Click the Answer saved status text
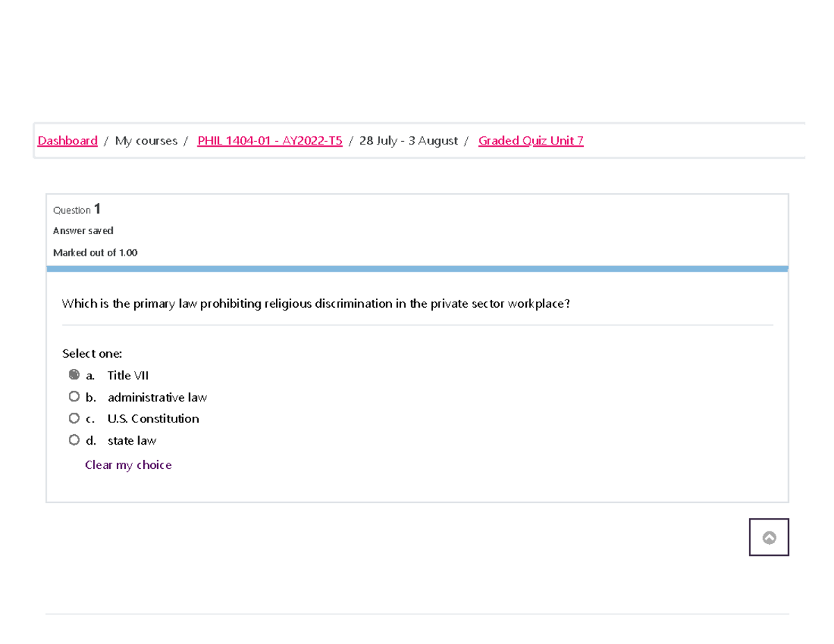 [x=83, y=231]
